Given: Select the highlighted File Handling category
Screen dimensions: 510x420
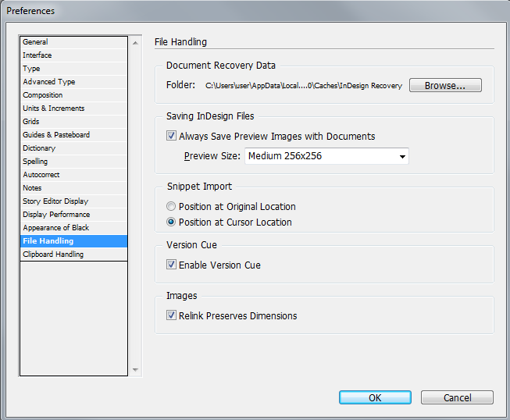Looking at the screenshot, I should point(73,241).
